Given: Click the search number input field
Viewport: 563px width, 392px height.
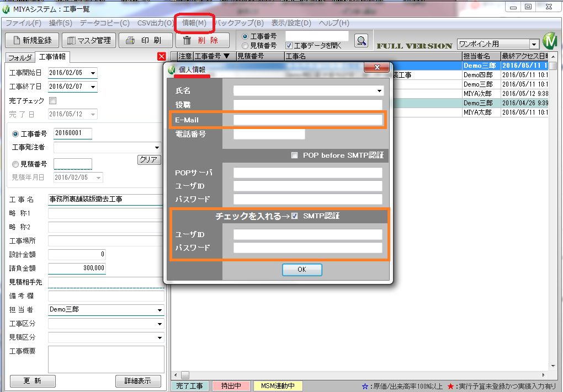Looking at the screenshot, I should [x=317, y=36].
